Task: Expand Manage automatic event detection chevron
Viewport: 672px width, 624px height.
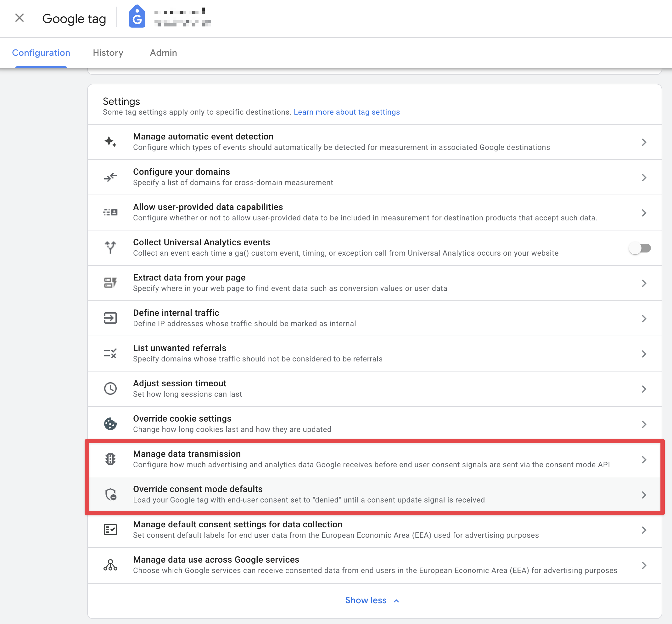Action: click(x=644, y=142)
